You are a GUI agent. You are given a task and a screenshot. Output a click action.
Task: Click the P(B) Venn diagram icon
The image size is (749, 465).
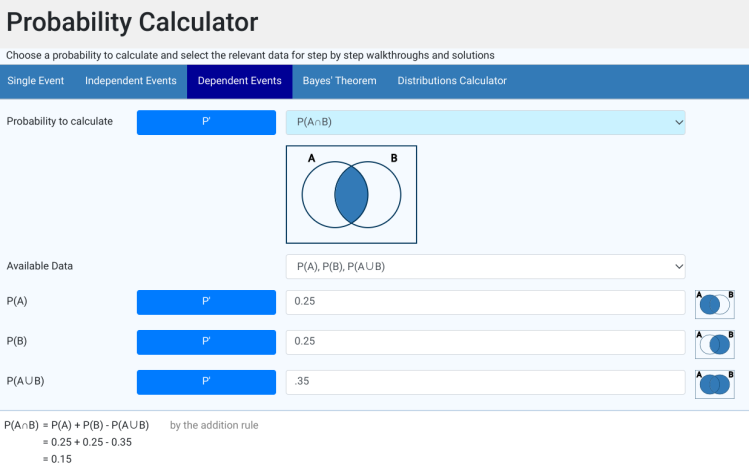714,343
